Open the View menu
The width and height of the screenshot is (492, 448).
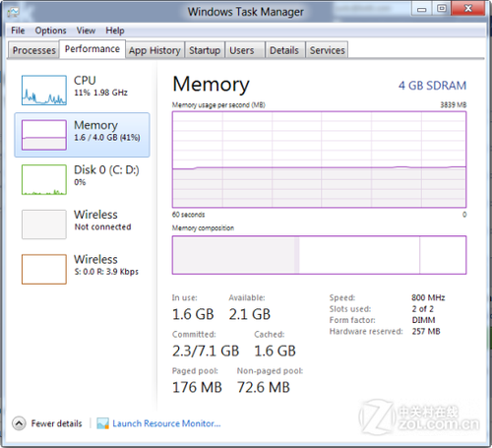coord(86,31)
